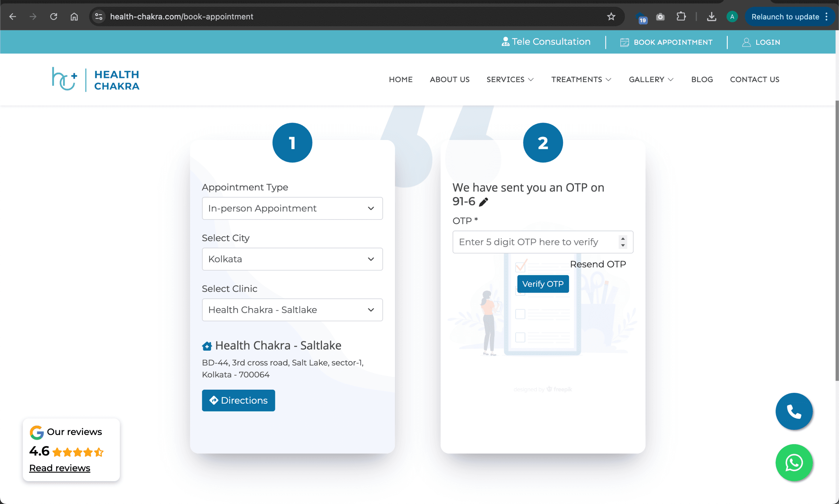Expand the Select City dropdown
Viewport: 839px width, 504px height.
(292, 259)
